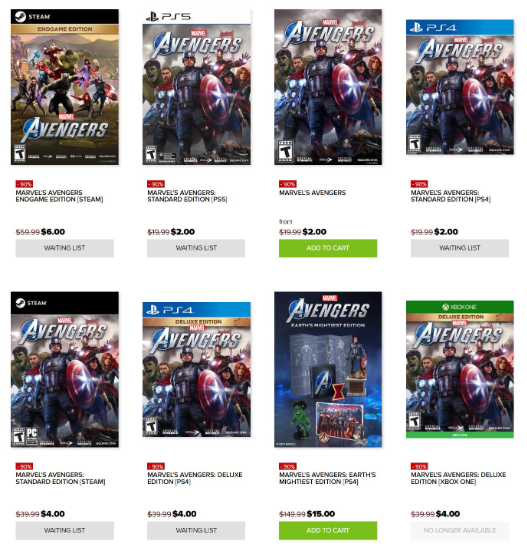Open the Steam Standard Edition cover image

(x=65, y=369)
